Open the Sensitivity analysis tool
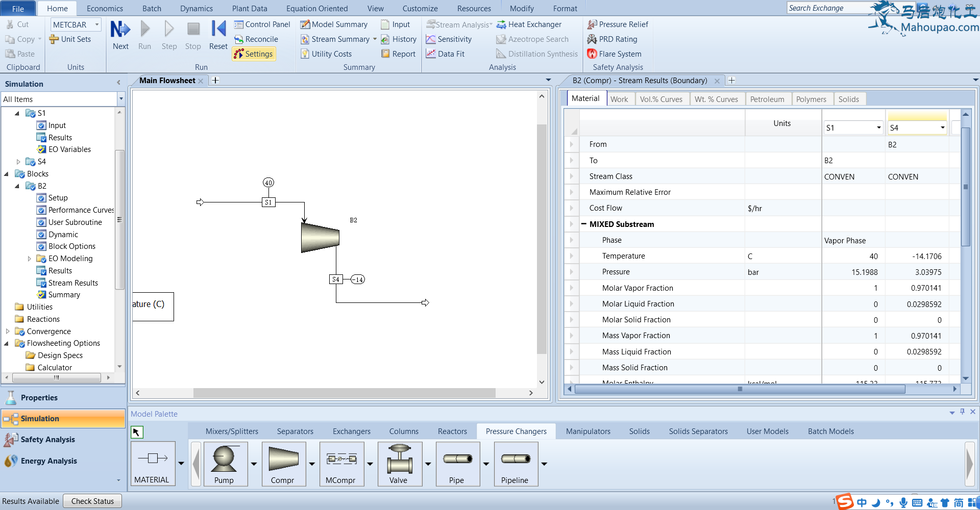The image size is (980, 510). point(449,39)
